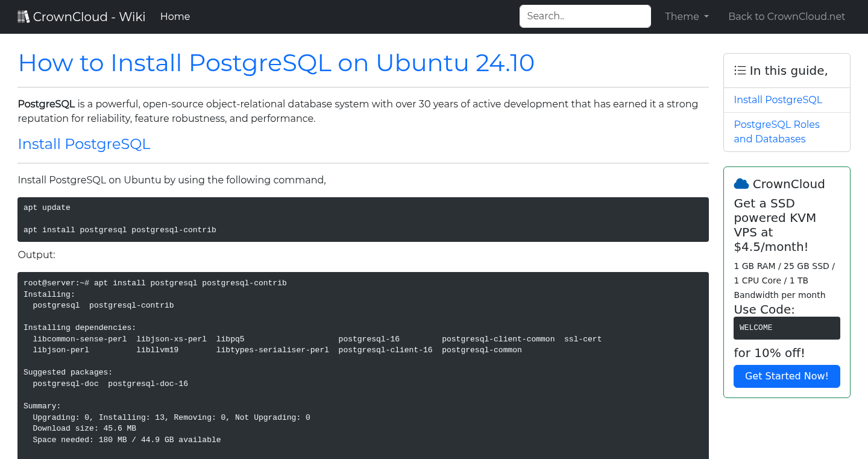Select Home in the navigation bar
The image size is (868, 459).
pos(175,16)
